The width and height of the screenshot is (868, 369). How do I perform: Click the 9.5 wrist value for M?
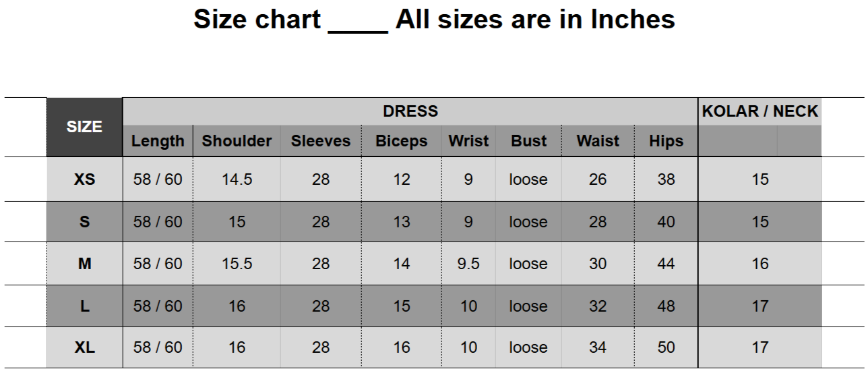(x=468, y=264)
